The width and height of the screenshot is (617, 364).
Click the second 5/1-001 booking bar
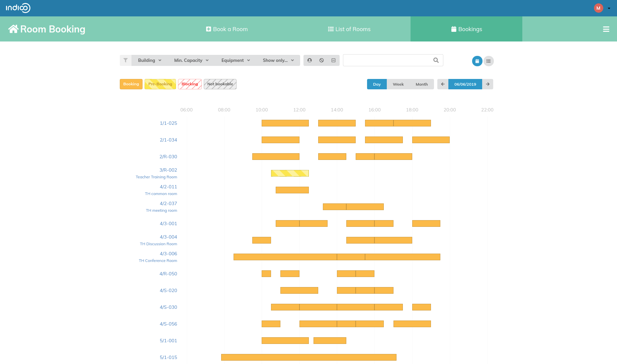(x=330, y=341)
